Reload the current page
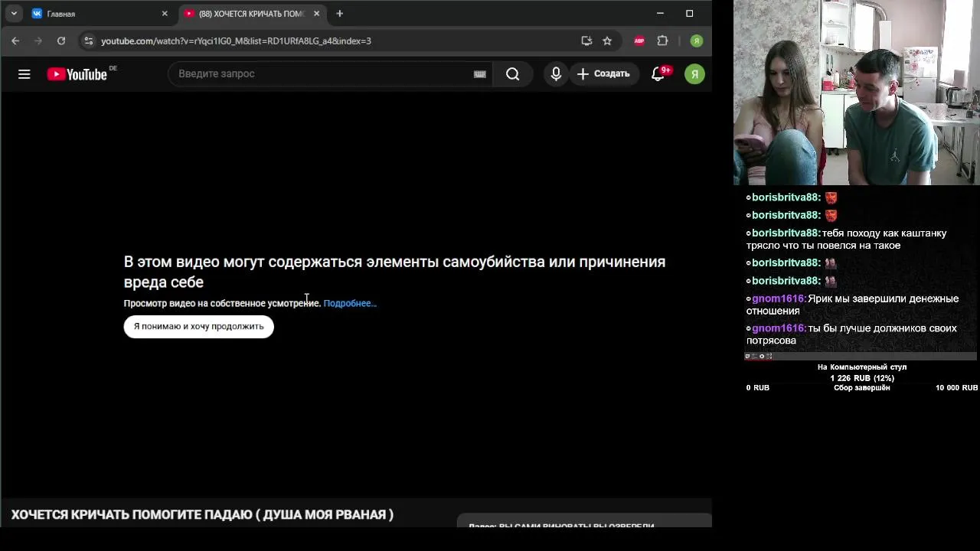Viewport: 980px width, 551px height. click(61, 41)
